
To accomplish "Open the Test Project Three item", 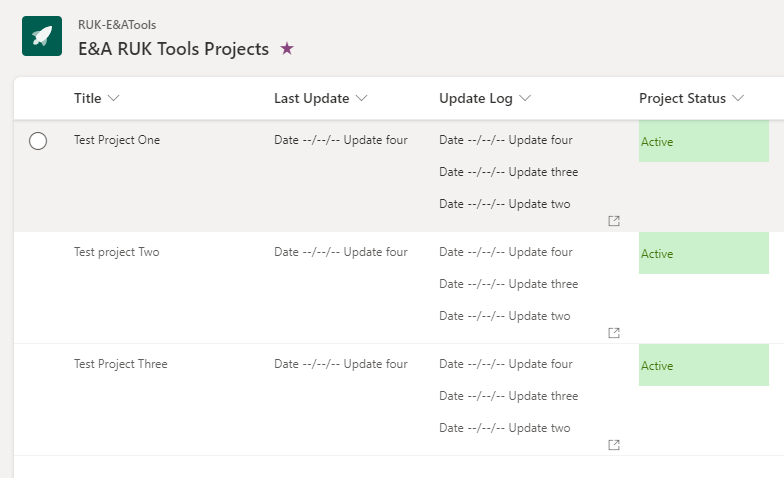I will (x=121, y=364).
